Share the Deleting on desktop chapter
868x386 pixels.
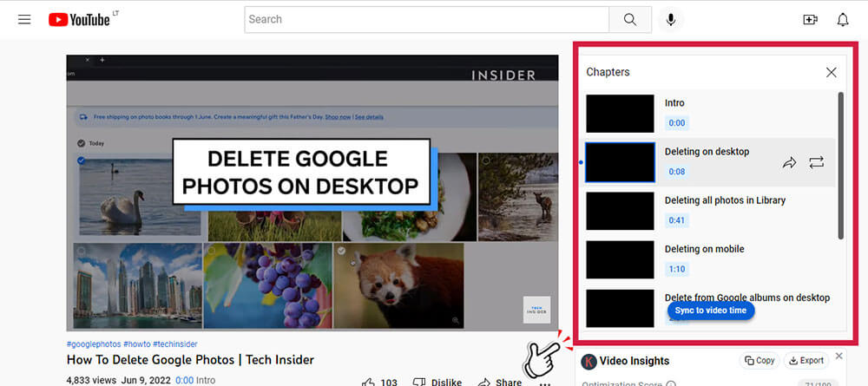(789, 162)
